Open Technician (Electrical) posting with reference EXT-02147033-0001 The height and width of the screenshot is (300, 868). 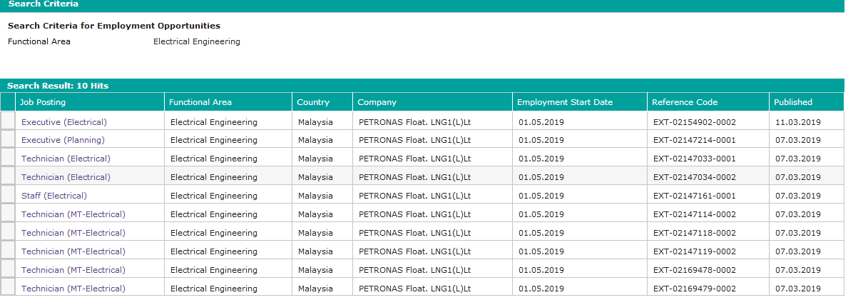66,159
